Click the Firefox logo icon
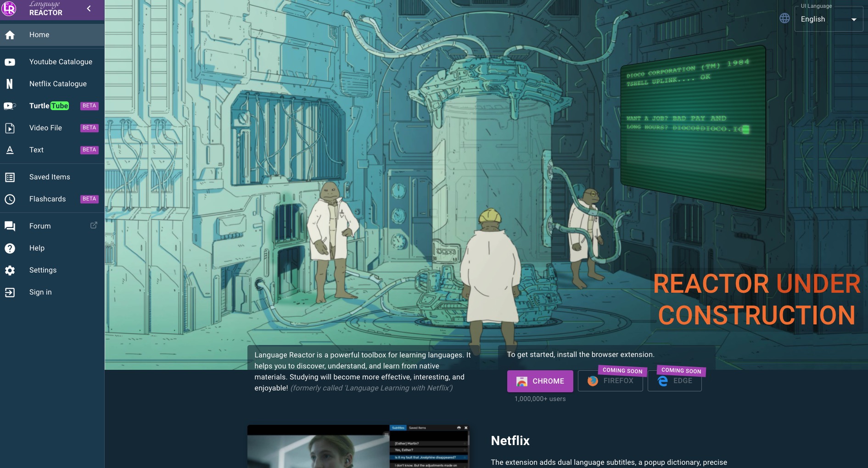 point(593,381)
